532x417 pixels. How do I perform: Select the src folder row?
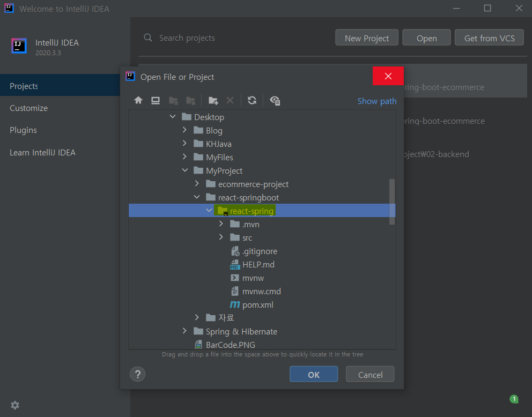(262, 237)
